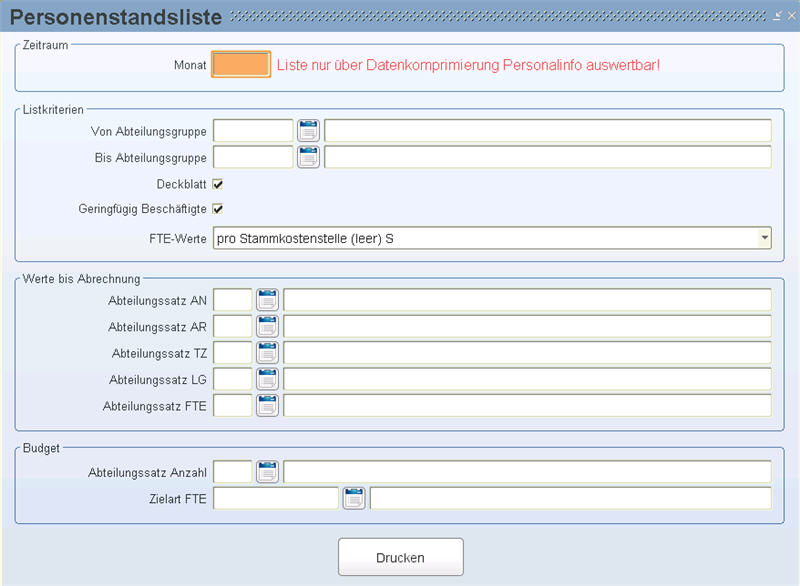Open lookup icon for Zielart FTE
This screenshot has width=800, height=586.
(x=354, y=498)
